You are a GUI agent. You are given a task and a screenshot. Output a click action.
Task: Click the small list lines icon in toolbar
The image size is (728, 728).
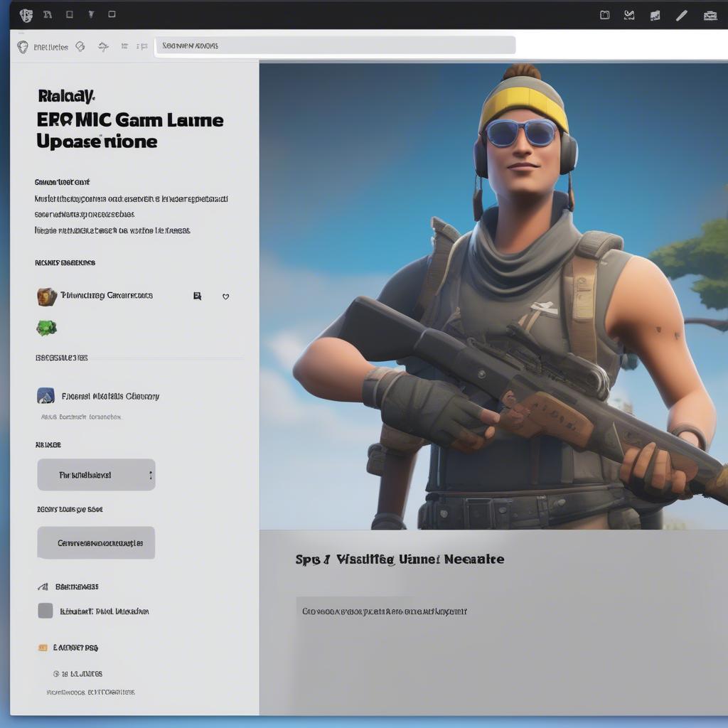pyautogui.click(x=124, y=46)
